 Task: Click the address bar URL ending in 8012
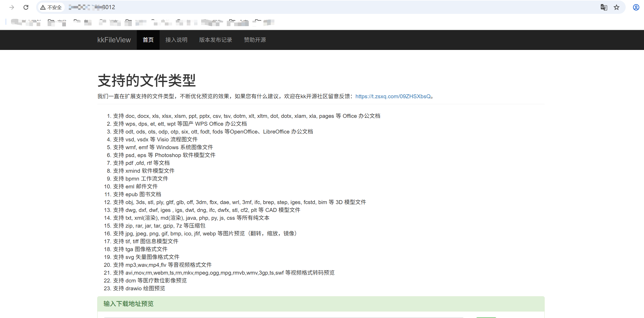click(x=92, y=7)
